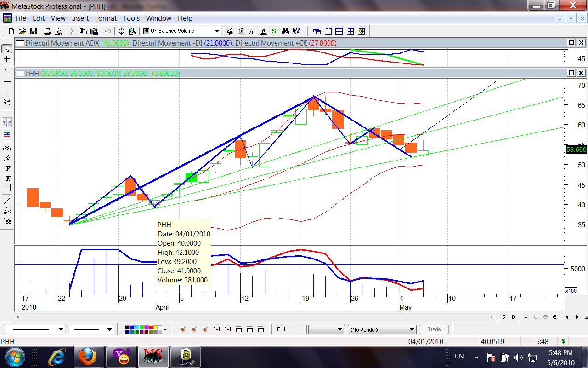The height and width of the screenshot is (368, 588).
Task: Select the diagonal trendline tool
Action: point(7,72)
